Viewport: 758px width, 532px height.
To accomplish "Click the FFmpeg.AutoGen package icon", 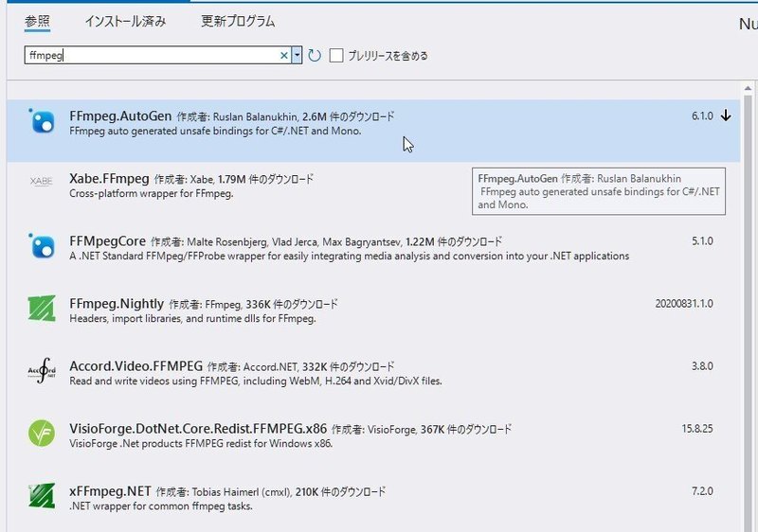I will pyautogui.click(x=42, y=120).
